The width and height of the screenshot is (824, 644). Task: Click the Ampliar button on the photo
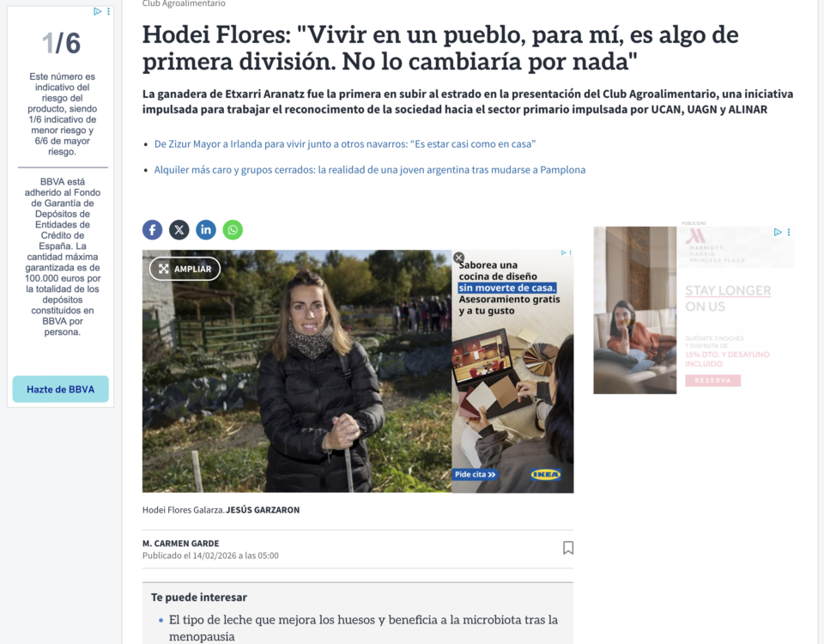pos(185,269)
